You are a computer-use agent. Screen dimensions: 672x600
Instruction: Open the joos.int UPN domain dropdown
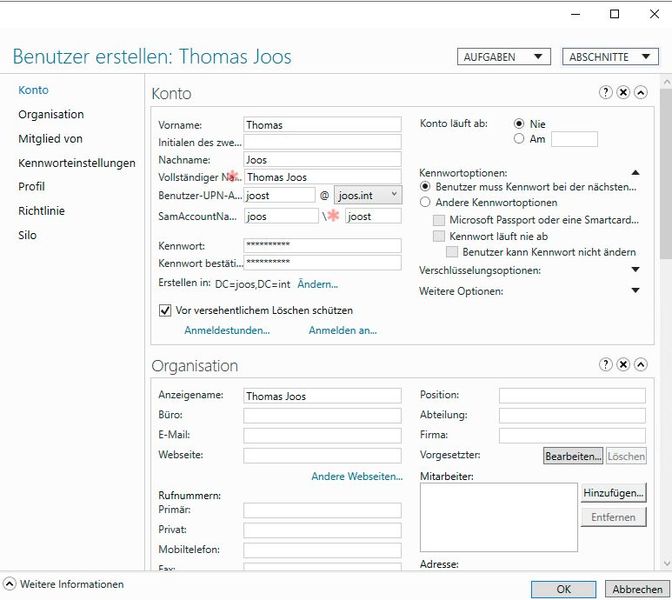[x=368, y=195]
